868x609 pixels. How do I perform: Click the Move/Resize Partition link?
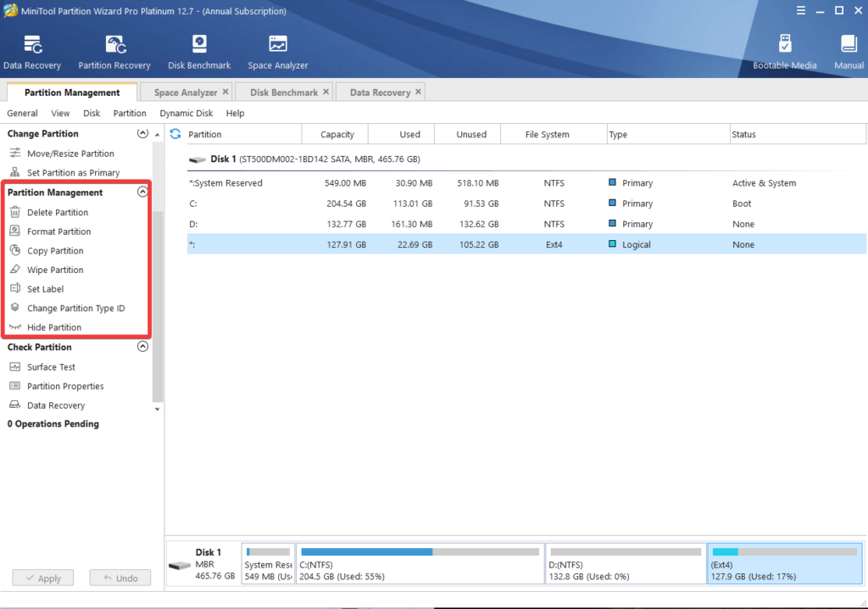pos(70,154)
